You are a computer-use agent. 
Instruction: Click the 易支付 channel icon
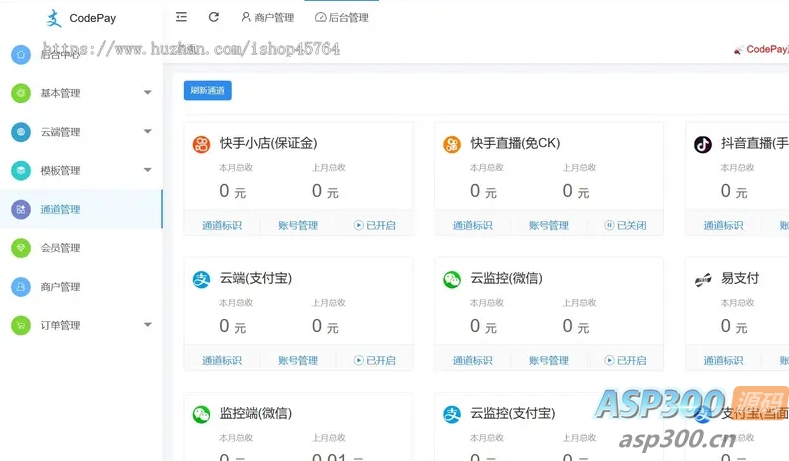point(702,279)
